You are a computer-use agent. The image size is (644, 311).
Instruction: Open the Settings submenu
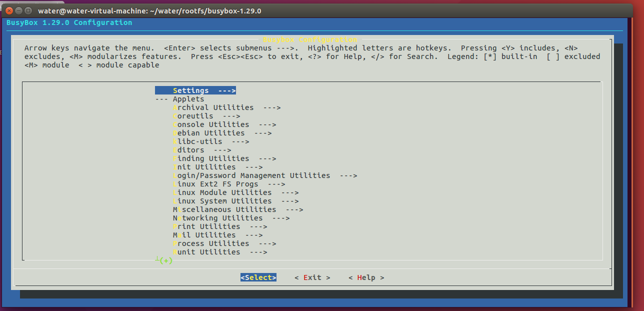(x=195, y=90)
